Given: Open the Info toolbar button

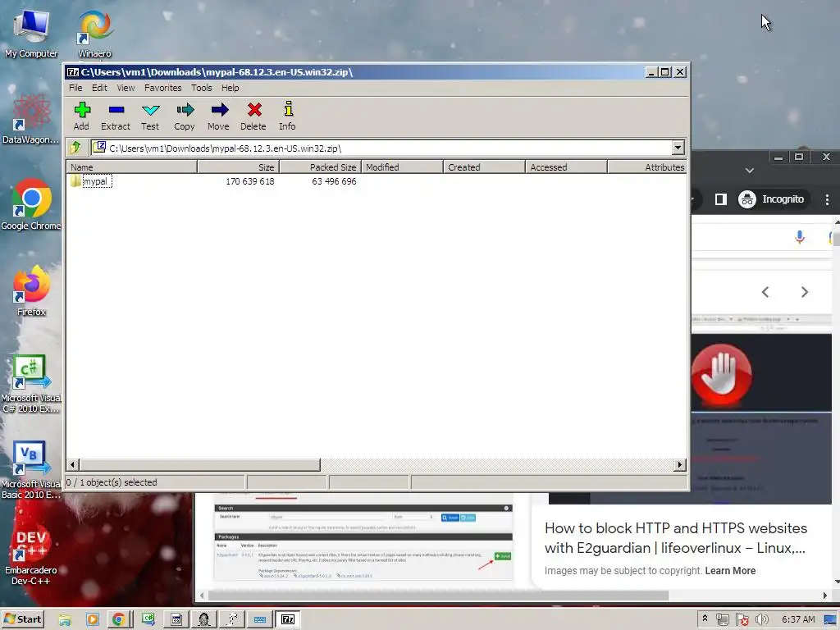Looking at the screenshot, I should pyautogui.click(x=287, y=116).
